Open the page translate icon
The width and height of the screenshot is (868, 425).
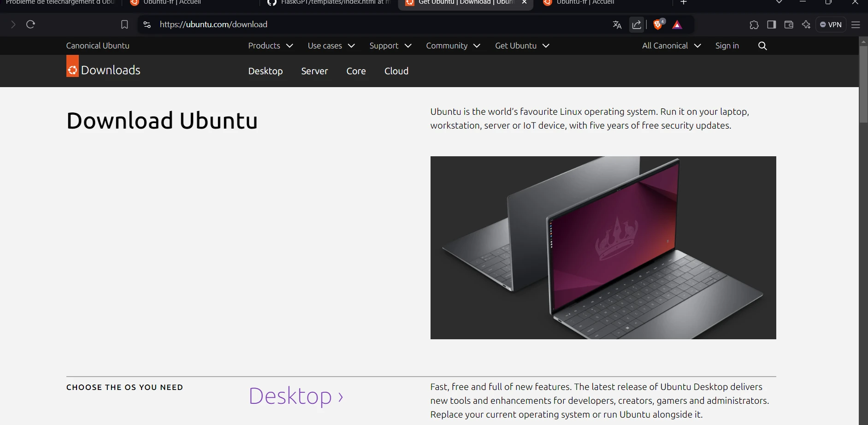pos(617,25)
